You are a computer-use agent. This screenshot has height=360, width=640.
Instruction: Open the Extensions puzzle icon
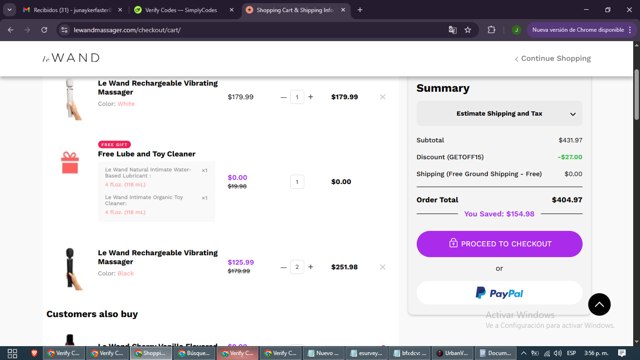[491, 30]
